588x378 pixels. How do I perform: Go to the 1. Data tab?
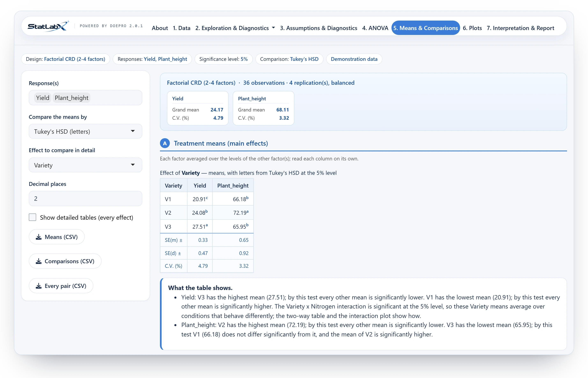(x=182, y=28)
